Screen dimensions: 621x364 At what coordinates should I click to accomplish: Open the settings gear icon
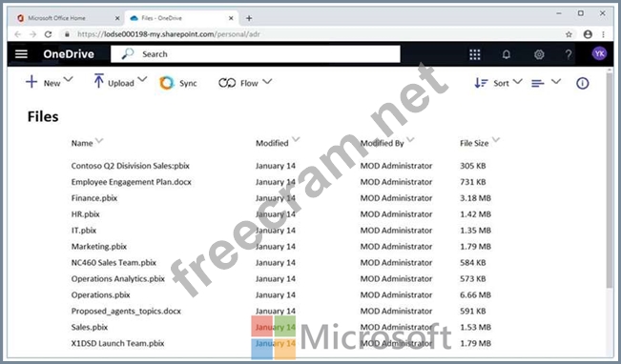tap(539, 54)
